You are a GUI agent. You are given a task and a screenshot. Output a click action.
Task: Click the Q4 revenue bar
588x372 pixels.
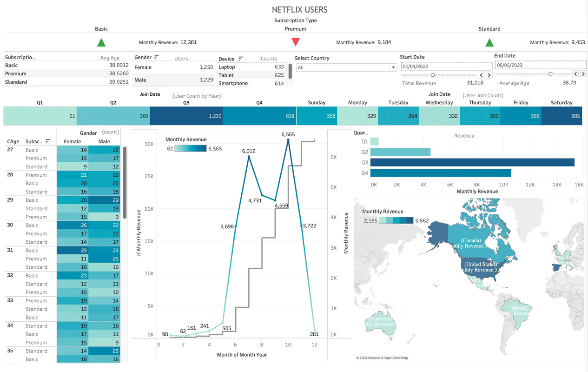[x=441, y=173]
